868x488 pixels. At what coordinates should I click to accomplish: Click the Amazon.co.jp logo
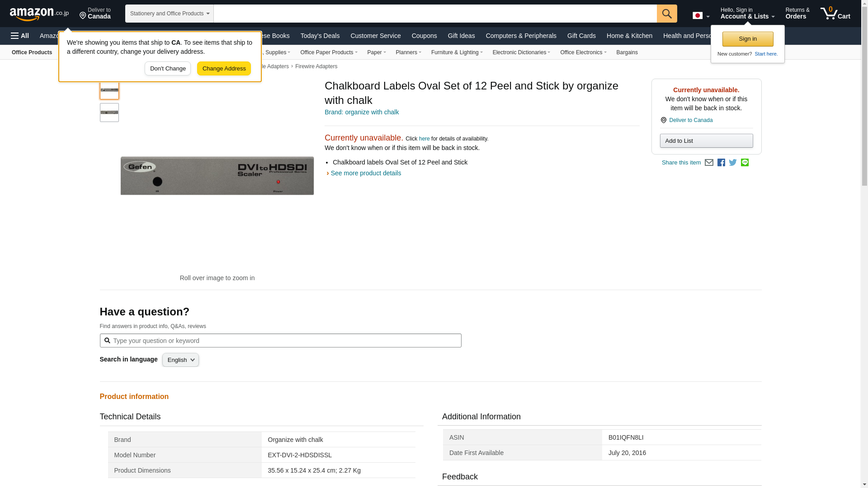point(39,14)
